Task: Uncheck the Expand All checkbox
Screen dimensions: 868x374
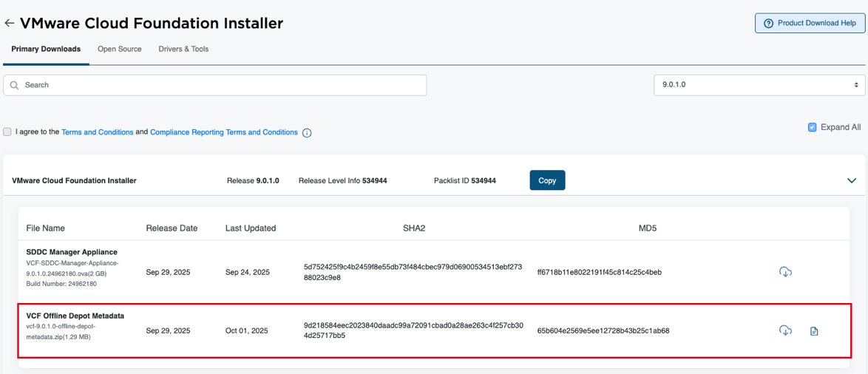Action: click(x=812, y=127)
